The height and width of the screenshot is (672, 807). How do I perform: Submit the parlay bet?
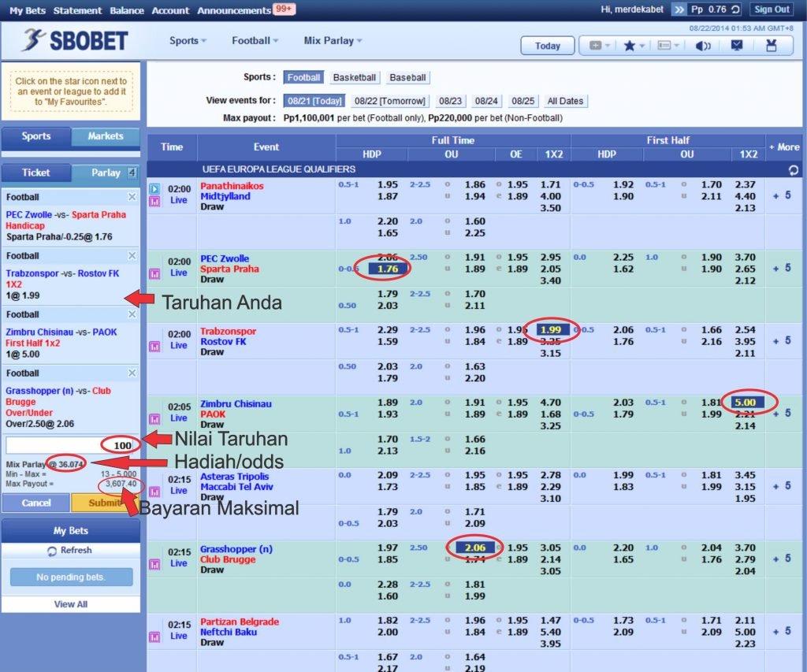(x=105, y=503)
